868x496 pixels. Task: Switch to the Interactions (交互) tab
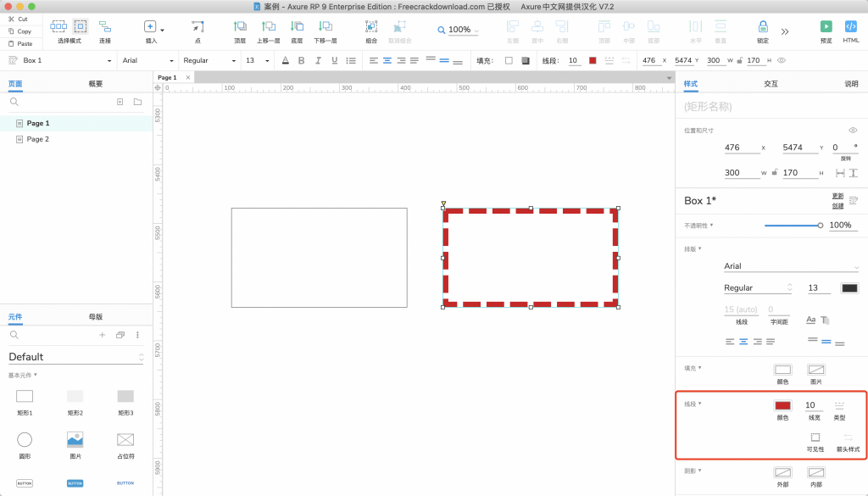771,84
